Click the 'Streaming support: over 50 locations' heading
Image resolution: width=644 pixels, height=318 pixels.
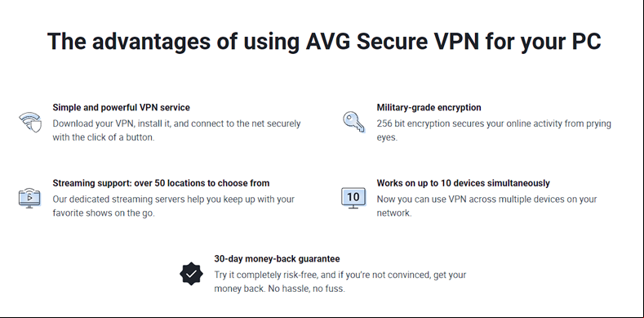click(161, 183)
